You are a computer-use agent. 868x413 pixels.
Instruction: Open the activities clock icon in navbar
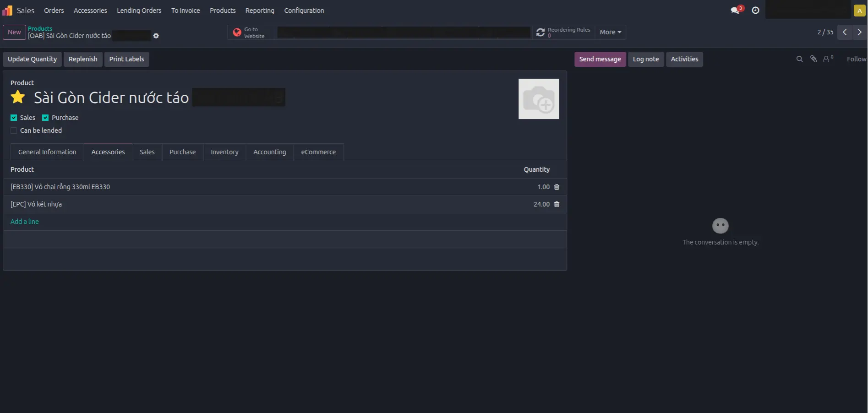pyautogui.click(x=755, y=10)
